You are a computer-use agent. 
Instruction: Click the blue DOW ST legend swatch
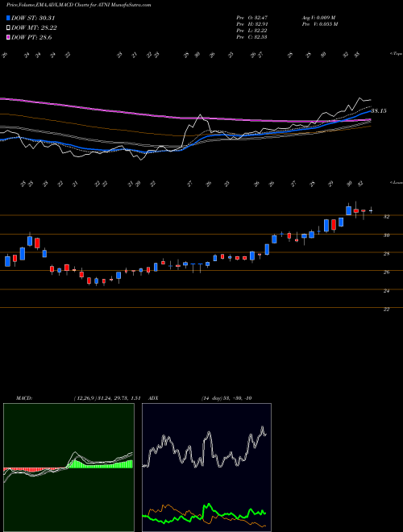[x=8, y=18]
